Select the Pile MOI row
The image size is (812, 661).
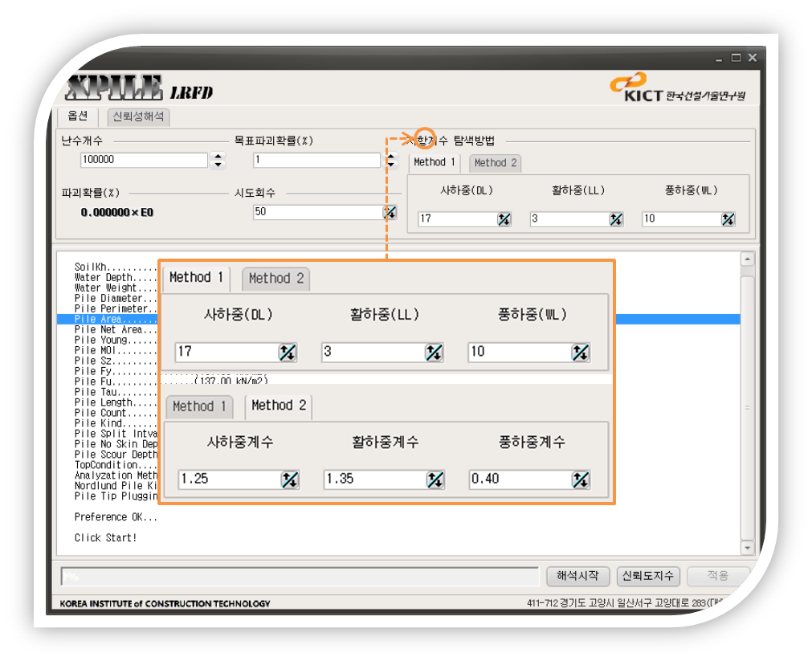115,350
